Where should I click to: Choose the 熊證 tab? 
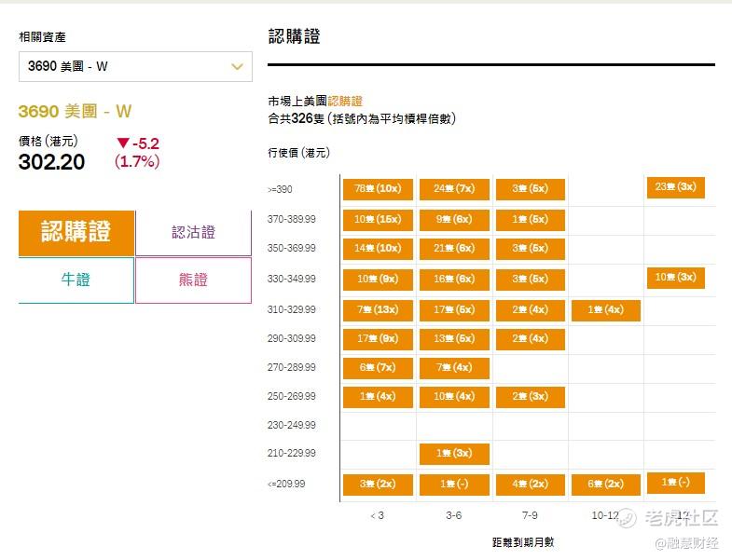[193, 280]
